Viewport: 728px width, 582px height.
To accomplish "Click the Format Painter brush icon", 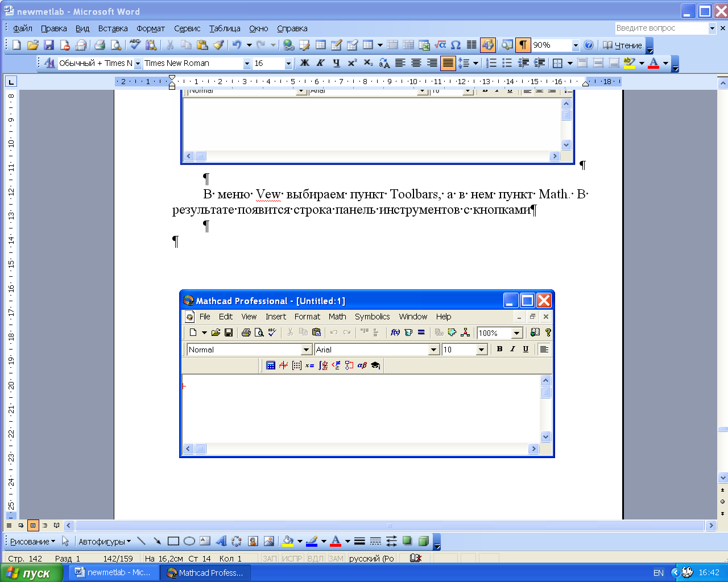I will click(218, 45).
